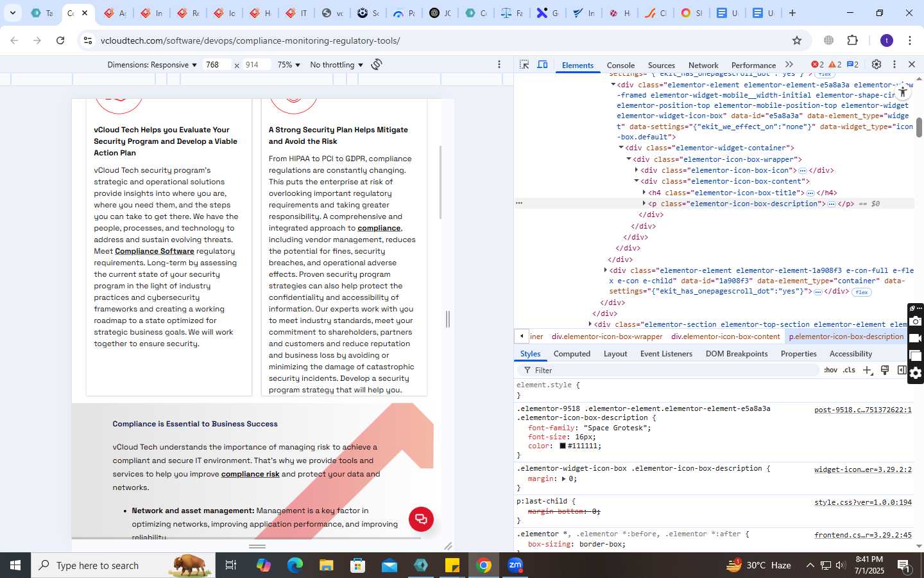Click the screenshot camera icon on side overlay
Image resolution: width=924 pixels, height=578 pixels.
point(916,321)
